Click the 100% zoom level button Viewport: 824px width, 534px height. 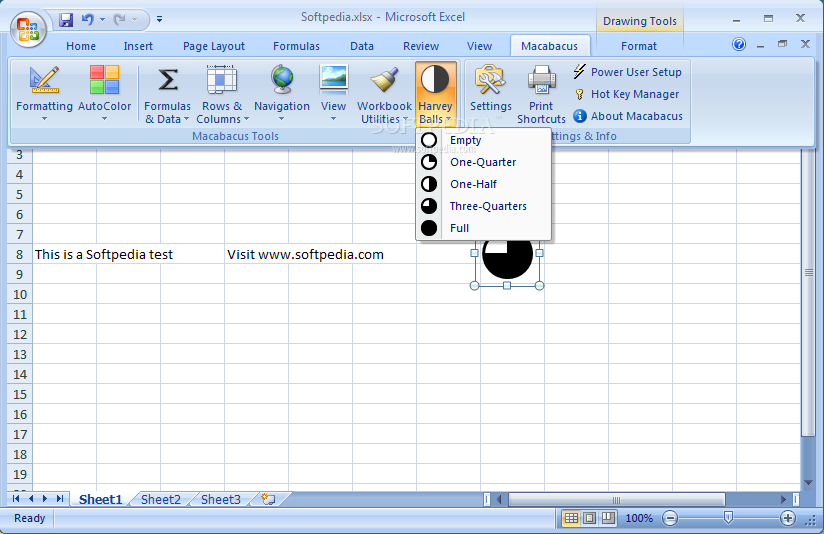pos(639,518)
